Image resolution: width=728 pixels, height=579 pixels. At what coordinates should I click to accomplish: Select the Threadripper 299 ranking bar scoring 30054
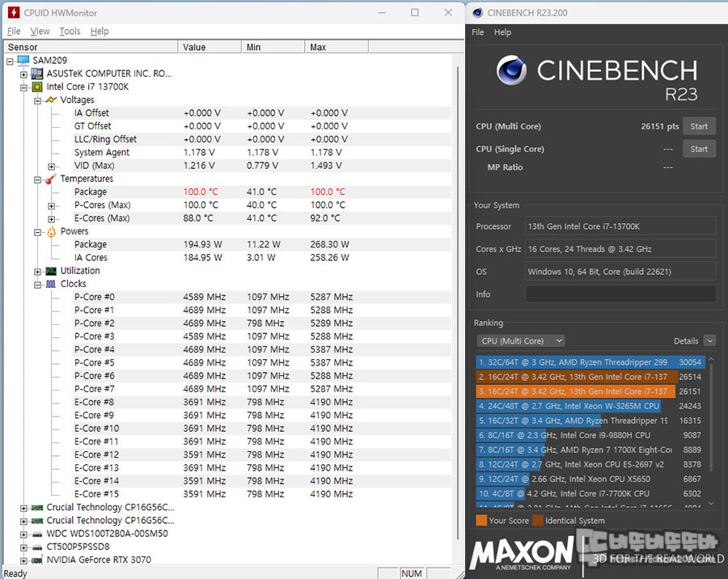pyautogui.click(x=589, y=362)
